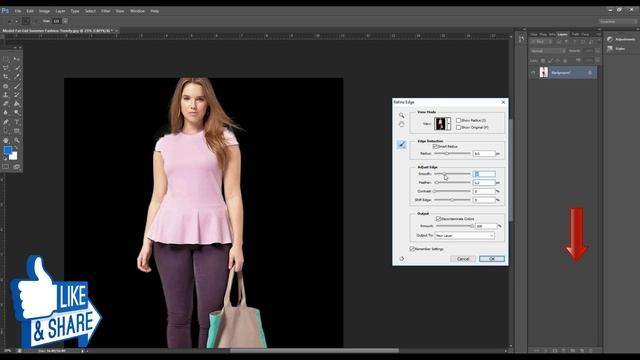
Task: Select the Pen tool
Action: 6,122
